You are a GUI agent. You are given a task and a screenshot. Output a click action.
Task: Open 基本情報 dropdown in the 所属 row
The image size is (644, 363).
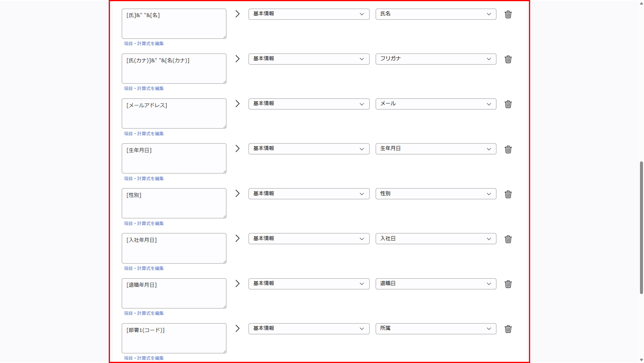tap(309, 329)
